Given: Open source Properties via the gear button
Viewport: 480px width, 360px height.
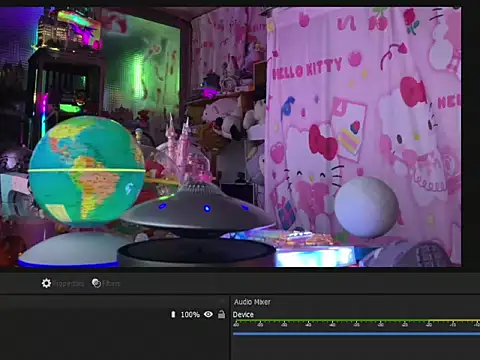Looking at the screenshot, I should (63, 283).
